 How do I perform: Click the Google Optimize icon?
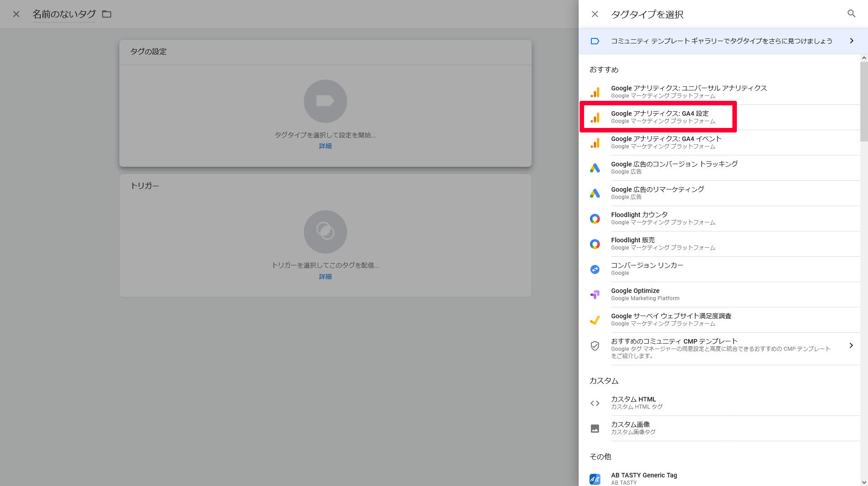(x=595, y=295)
